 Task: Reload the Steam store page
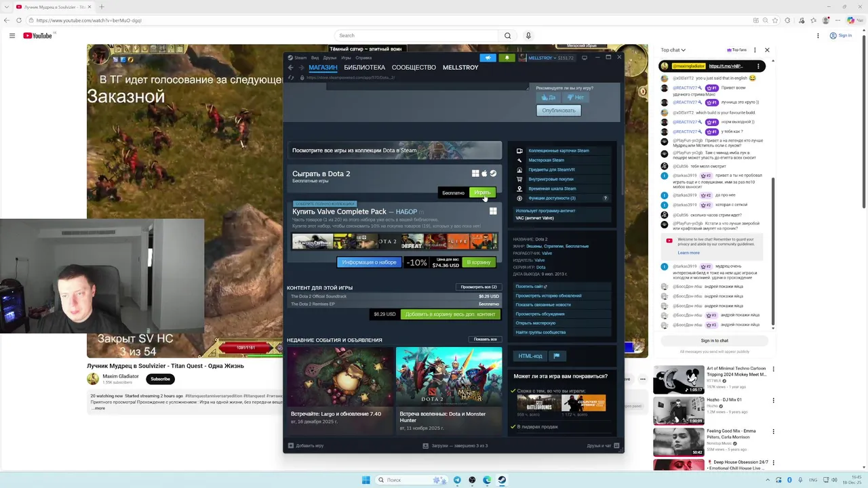[291, 77]
